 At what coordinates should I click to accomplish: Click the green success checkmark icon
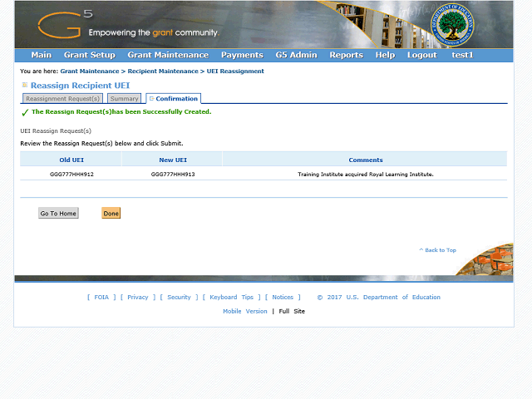point(25,112)
